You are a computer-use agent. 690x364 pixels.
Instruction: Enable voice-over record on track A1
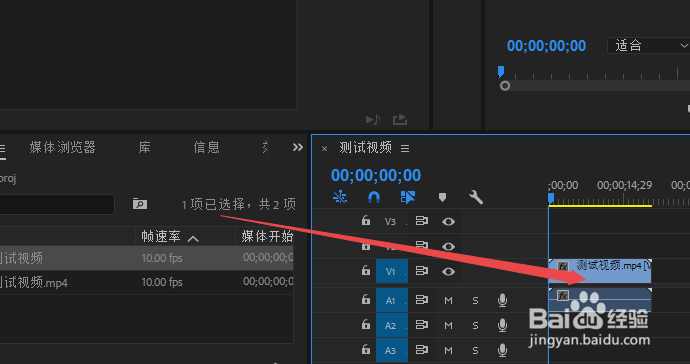tap(502, 300)
